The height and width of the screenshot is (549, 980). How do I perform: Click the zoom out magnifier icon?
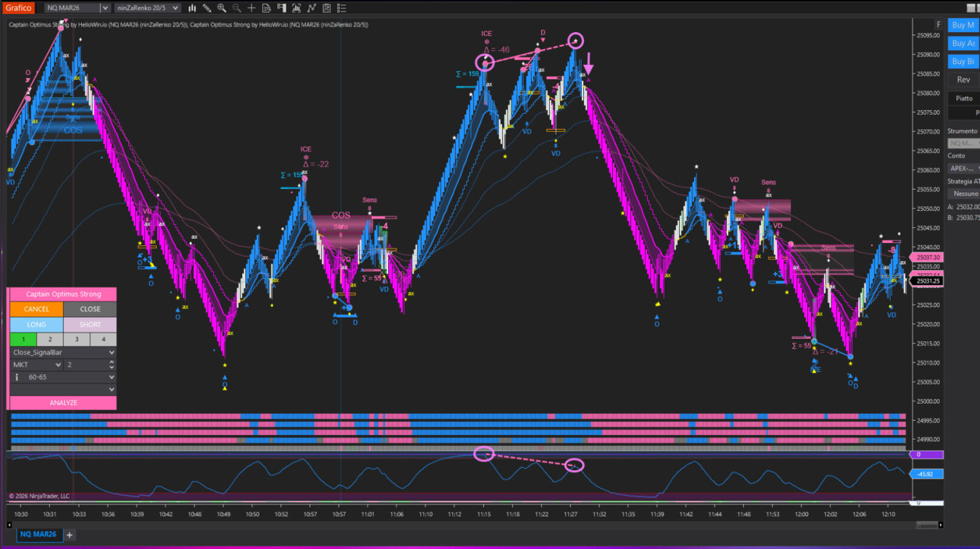click(237, 8)
